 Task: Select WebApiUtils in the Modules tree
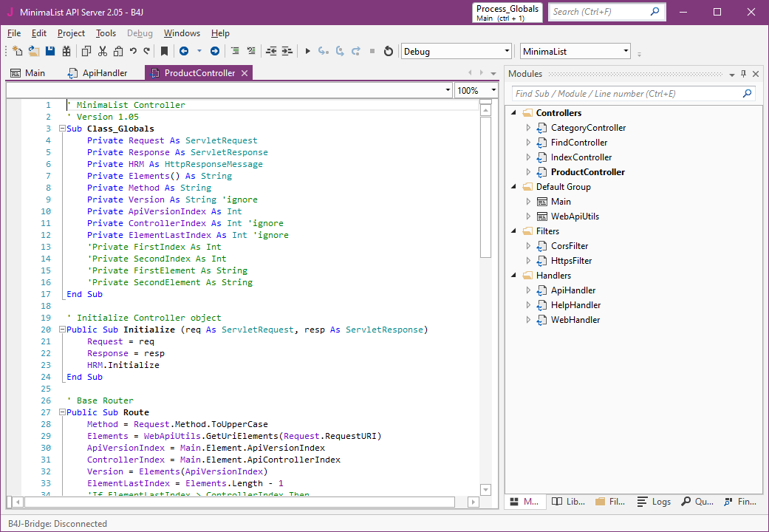coord(575,216)
